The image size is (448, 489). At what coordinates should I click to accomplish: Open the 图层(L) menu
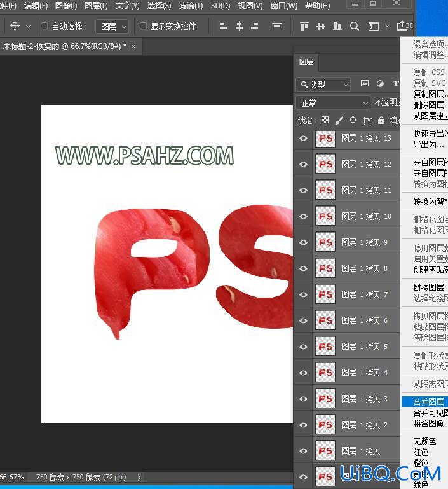click(96, 5)
